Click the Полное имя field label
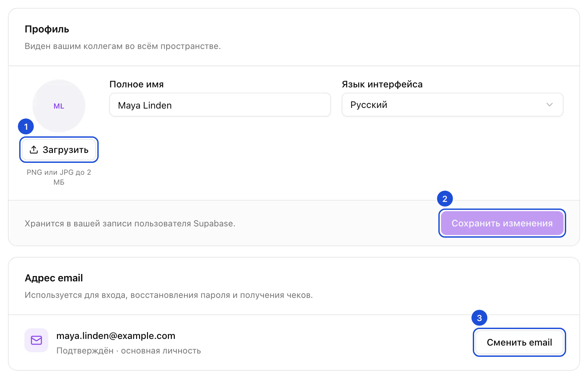Screen dimensions: 588x378 click(x=136, y=84)
